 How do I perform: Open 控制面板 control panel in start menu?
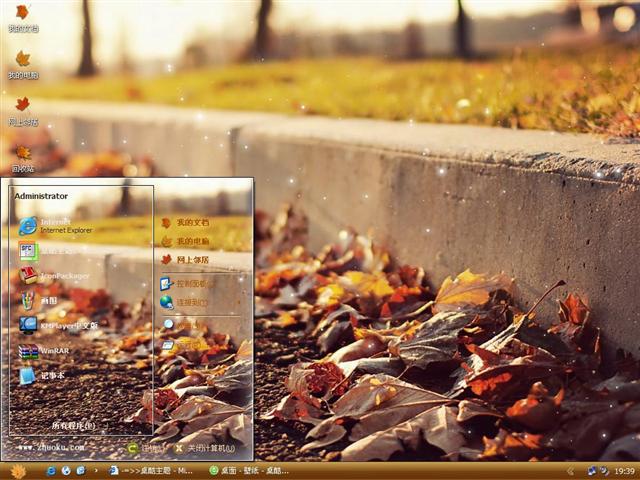click(187, 284)
